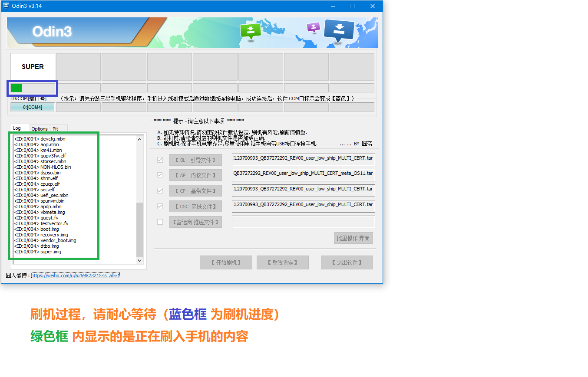Select the aop.mbn log line
Image resolution: width=588 pixels, height=377 pixels.
(36, 144)
